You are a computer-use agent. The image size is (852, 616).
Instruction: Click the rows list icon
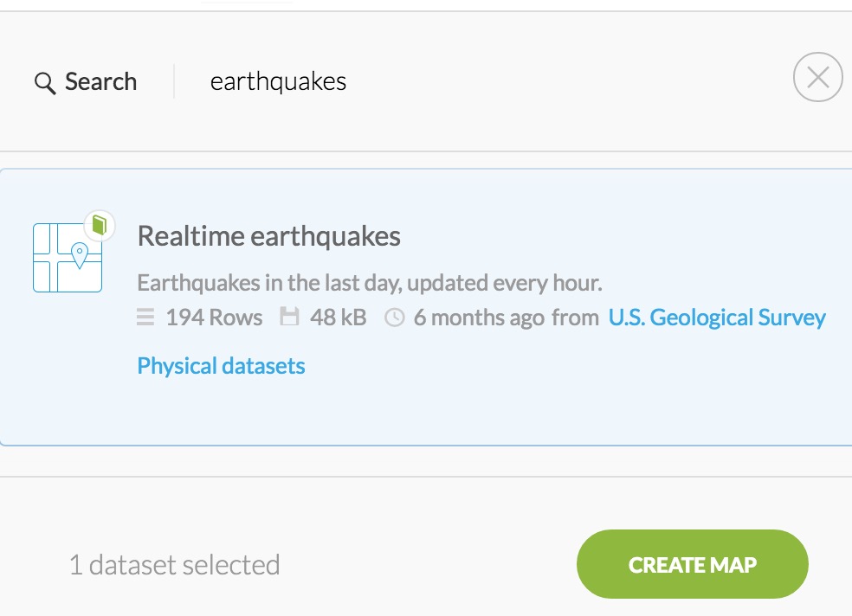click(145, 318)
